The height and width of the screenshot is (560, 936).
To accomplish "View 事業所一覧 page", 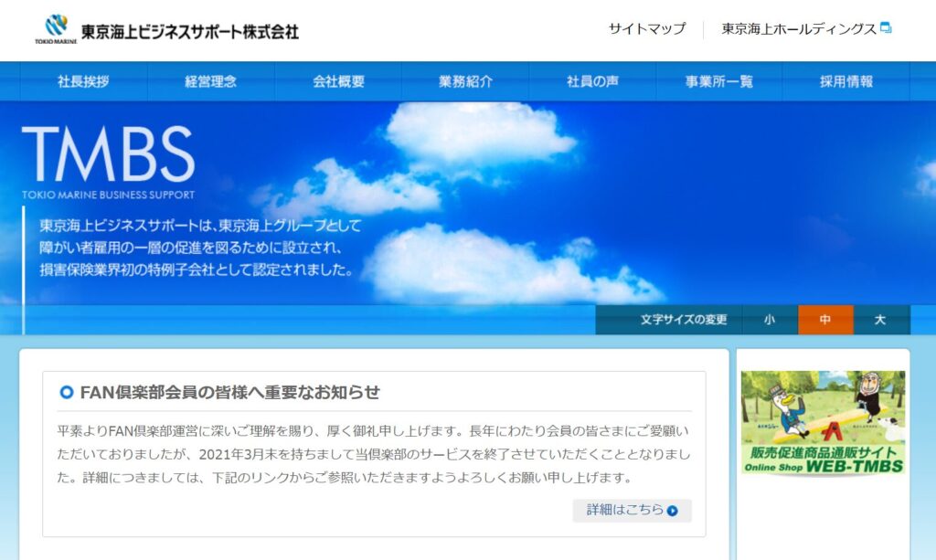I will [719, 81].
